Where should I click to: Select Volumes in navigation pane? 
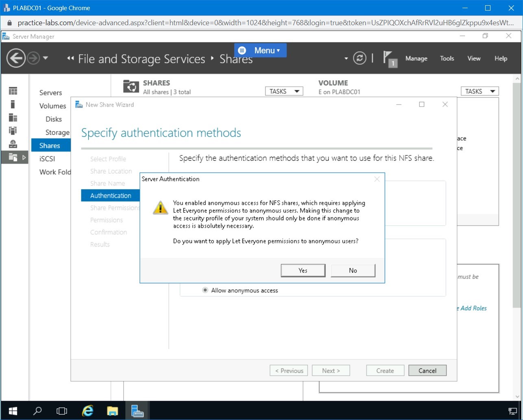tap(52, 106)
